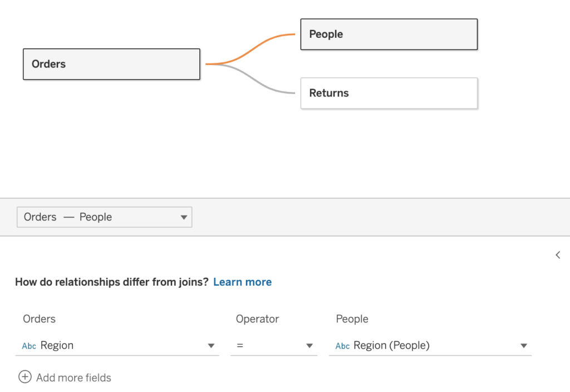
Task: Open the Operator dropdown arrow
Action: click(x=309, y=346)
